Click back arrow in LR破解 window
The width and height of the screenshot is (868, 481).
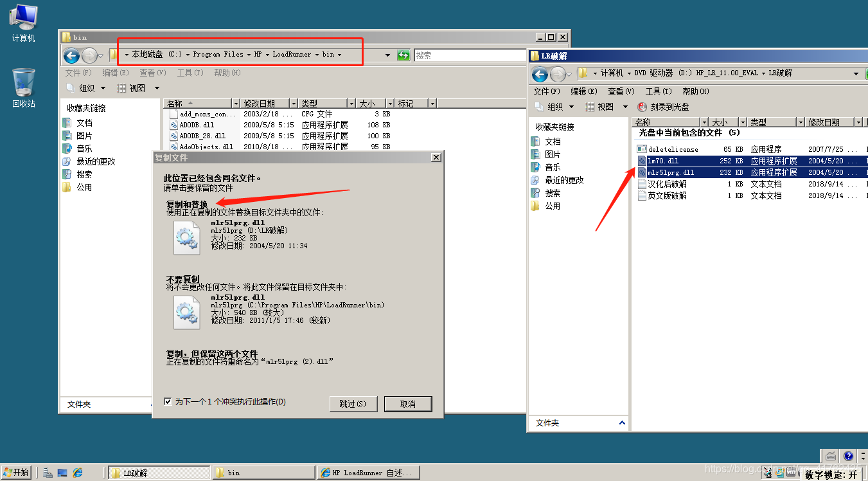tap(540, 74)
